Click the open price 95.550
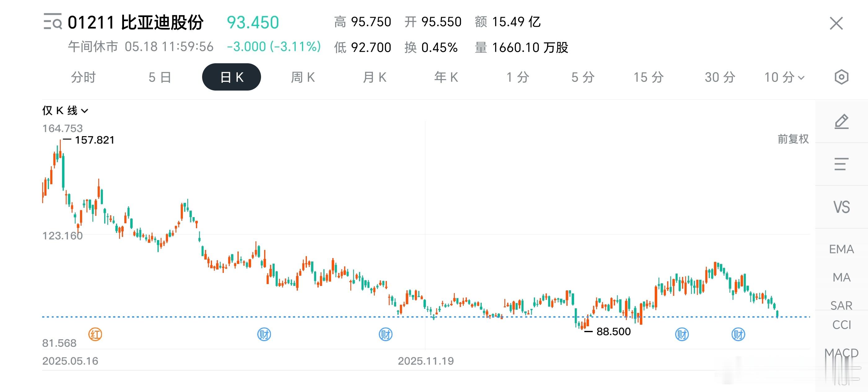Screen dimensions: 868x392 coord(441,22)
